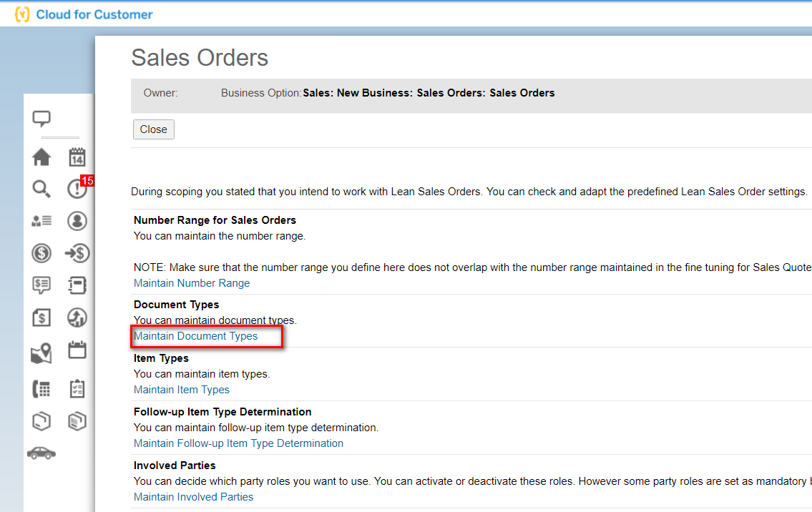The image size is (812, 512).
Task: Open Maintain Item Types
Action: [181, 389]
